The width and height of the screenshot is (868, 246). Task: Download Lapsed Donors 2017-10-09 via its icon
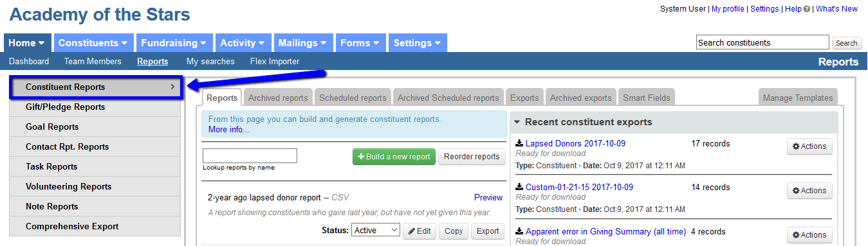click(520, 143)
